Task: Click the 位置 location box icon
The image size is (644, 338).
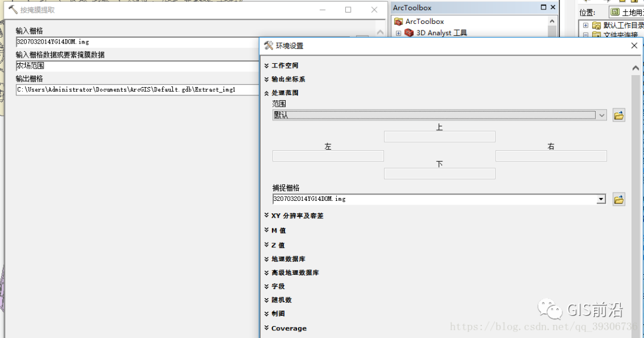Action: pyautogui.click(x=615, y=13)
